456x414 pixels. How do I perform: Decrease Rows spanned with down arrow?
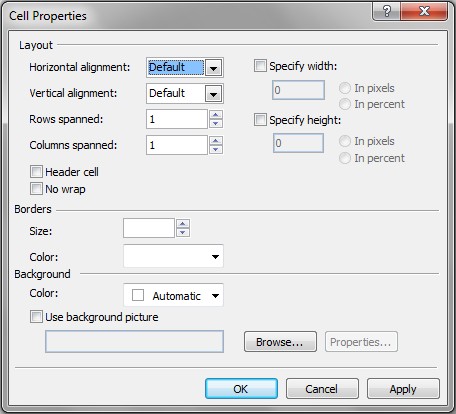(216, 124)
